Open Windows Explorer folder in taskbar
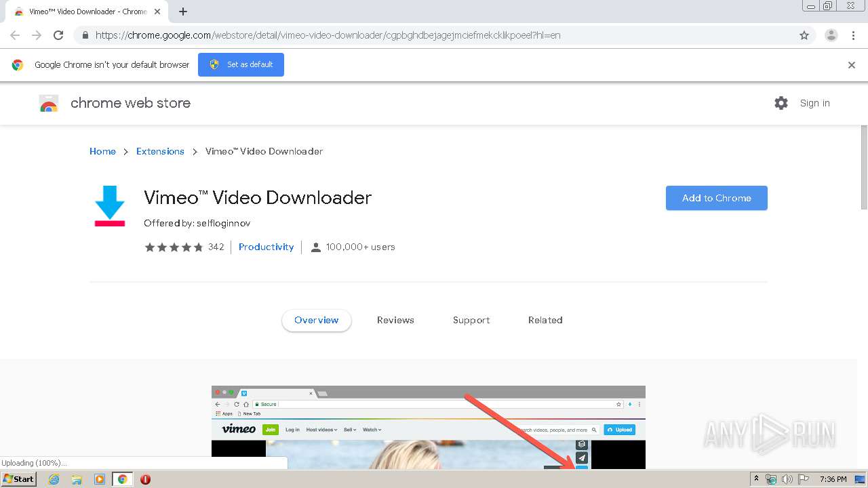Image resolution: width=868 pixels, height=488 pixels. 77,479
